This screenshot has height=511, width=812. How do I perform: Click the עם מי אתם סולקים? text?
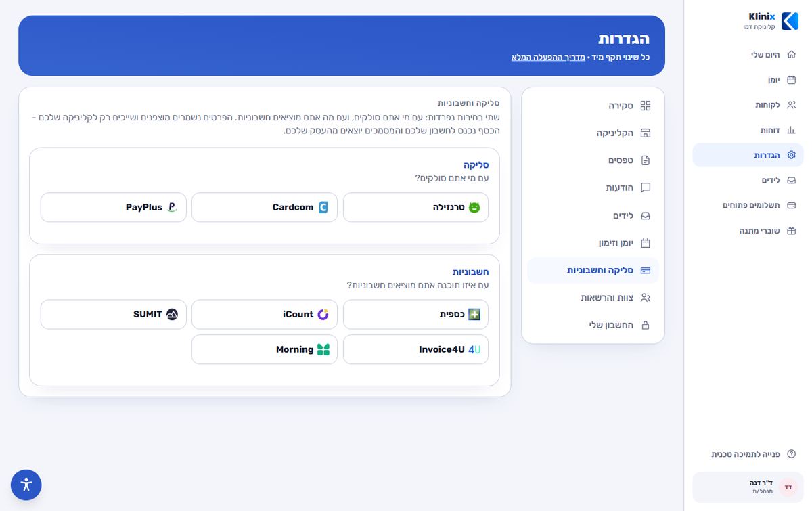pyautogui.click(x=452, y=177)
